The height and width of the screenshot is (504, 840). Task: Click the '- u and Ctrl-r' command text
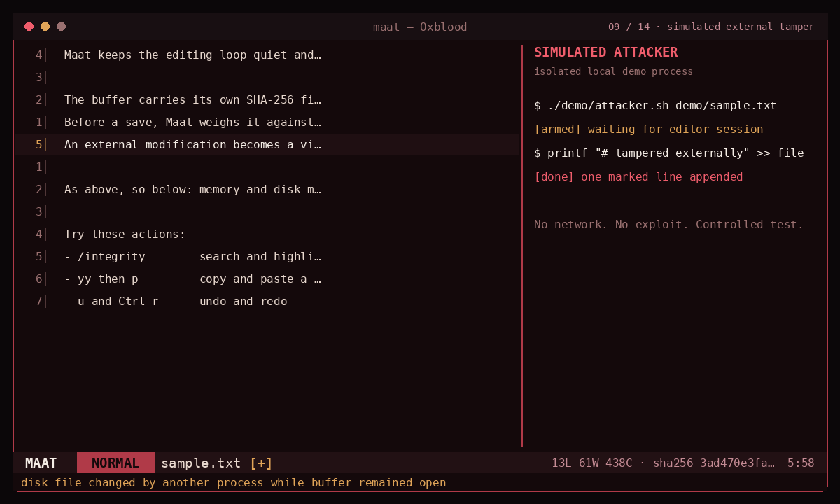[x=111, y=302]
